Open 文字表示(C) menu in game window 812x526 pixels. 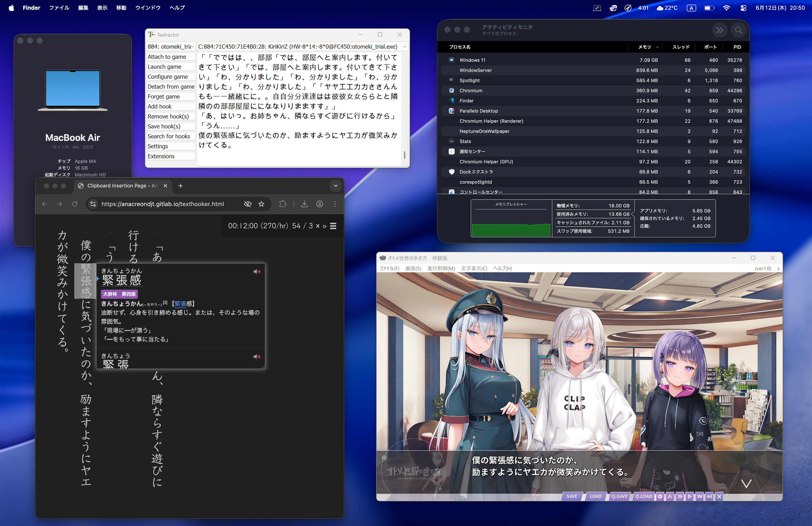(x=474, y=268)
